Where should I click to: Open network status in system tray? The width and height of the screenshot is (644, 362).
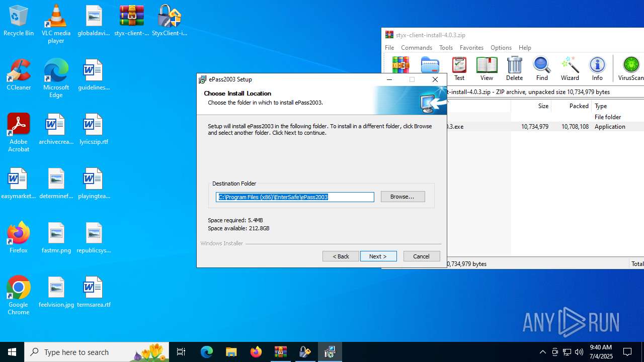point(567,352)
